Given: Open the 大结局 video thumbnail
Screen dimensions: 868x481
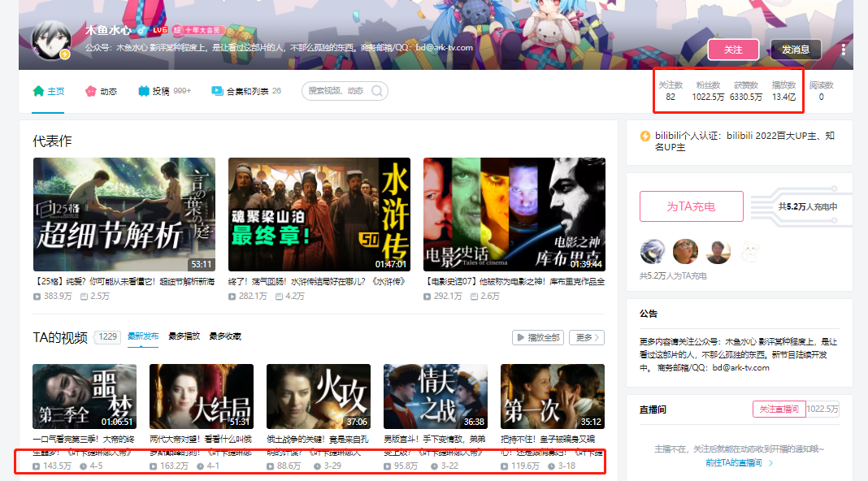Looking at the screenshot, I should point(202,396).
